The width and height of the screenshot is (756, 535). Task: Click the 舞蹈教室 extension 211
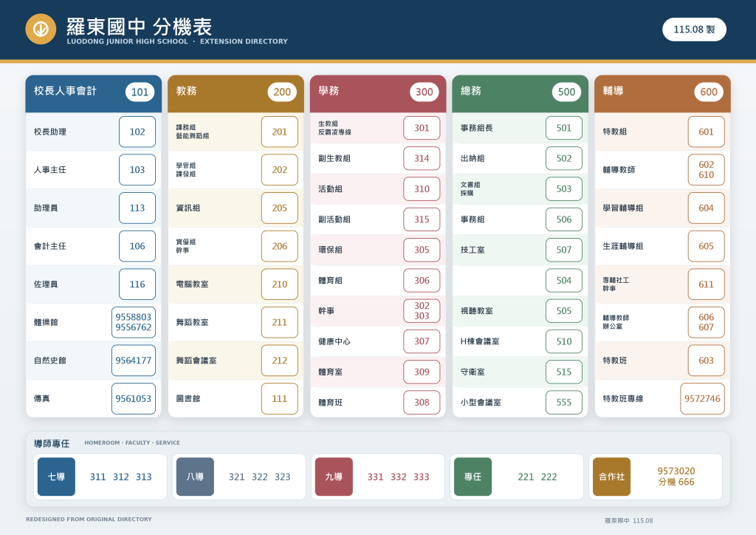coord(280,322)
